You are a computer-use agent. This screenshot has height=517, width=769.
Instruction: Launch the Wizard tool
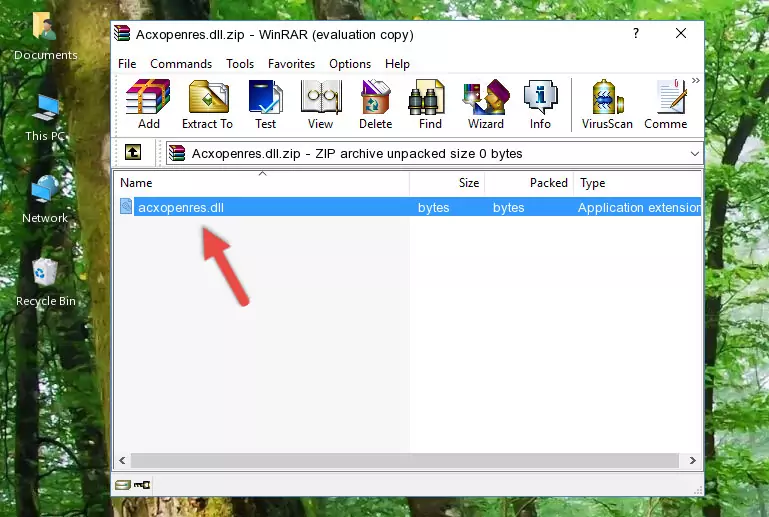point(486,104)
